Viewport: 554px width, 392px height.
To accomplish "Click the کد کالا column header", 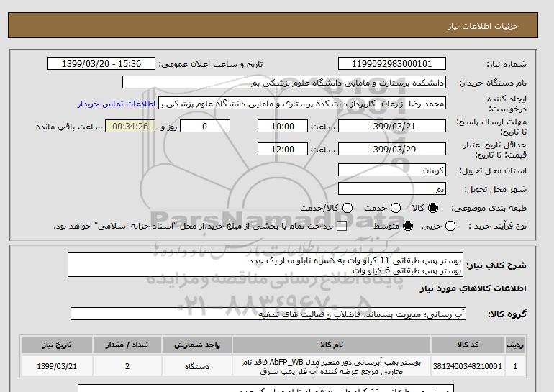I will [468, 345].
